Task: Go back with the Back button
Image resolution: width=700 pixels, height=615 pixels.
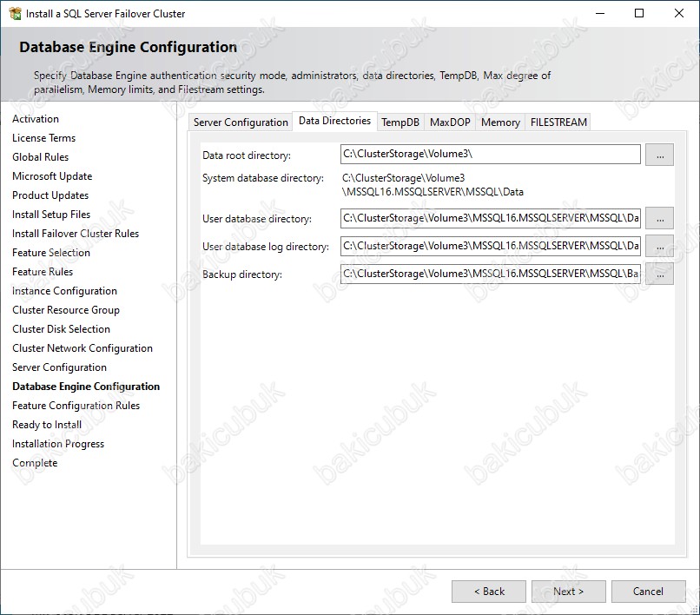Action: tap(489, 592)
